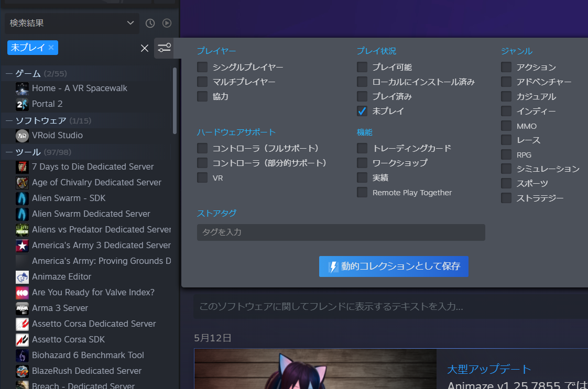
Task: Save as dynamic collection button
Action: [394, 266]
